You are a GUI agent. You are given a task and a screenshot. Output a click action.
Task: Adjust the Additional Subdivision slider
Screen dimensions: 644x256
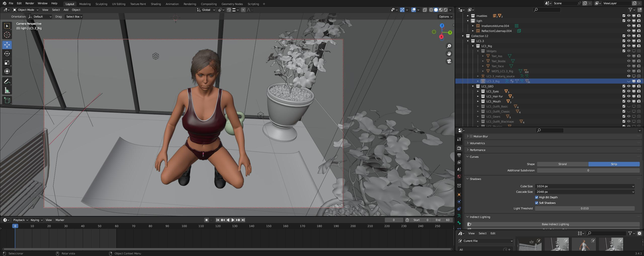(x=588, y=170)
